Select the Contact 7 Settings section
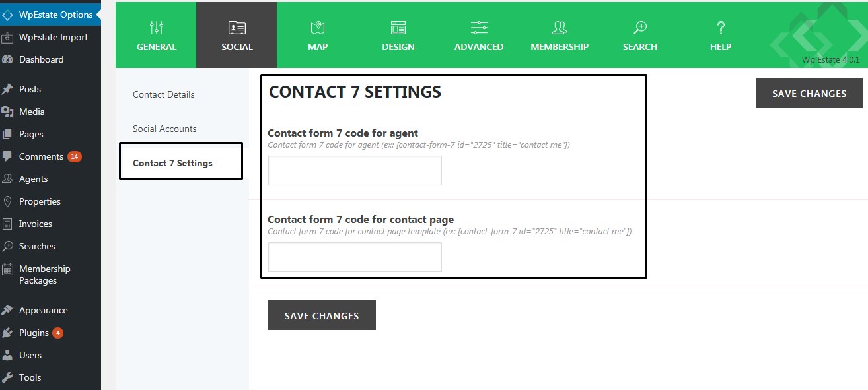868x390 pixels. tap(173, 163)
